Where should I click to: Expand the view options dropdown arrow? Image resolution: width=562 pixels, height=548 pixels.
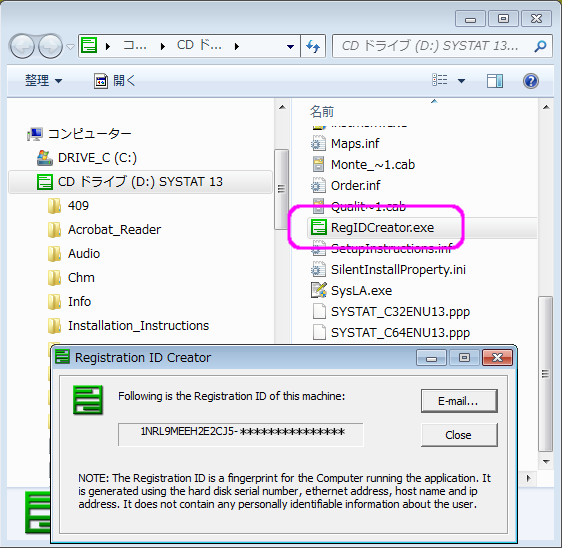pyautogui.click(x=461, y=81)
